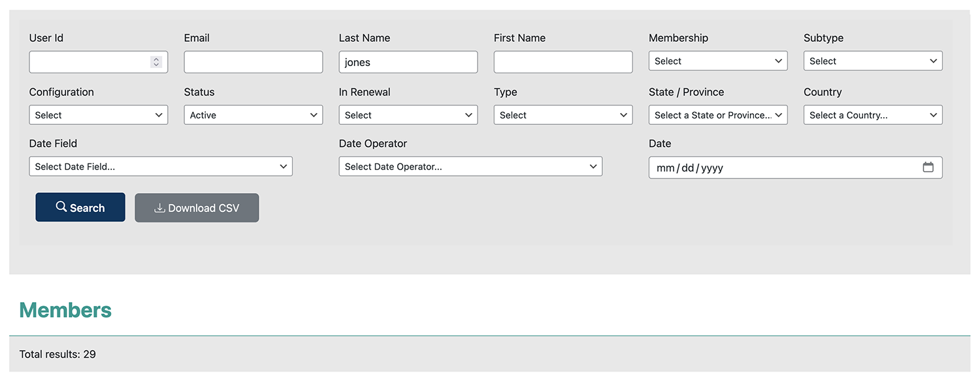Viewport: 980px width, 380px height.
Task: Expand the Subtype dropdown
Action: 872,61
